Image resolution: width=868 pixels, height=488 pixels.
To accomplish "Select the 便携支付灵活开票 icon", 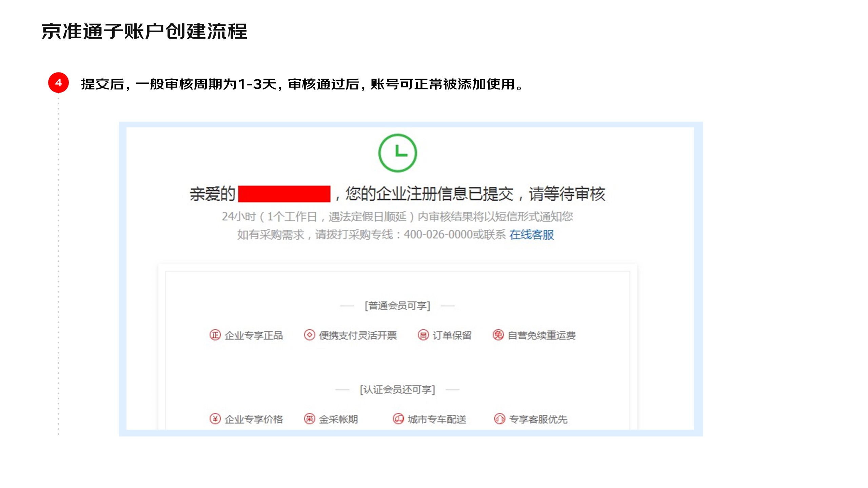I will pyautogui.click(x=309, y=335).
